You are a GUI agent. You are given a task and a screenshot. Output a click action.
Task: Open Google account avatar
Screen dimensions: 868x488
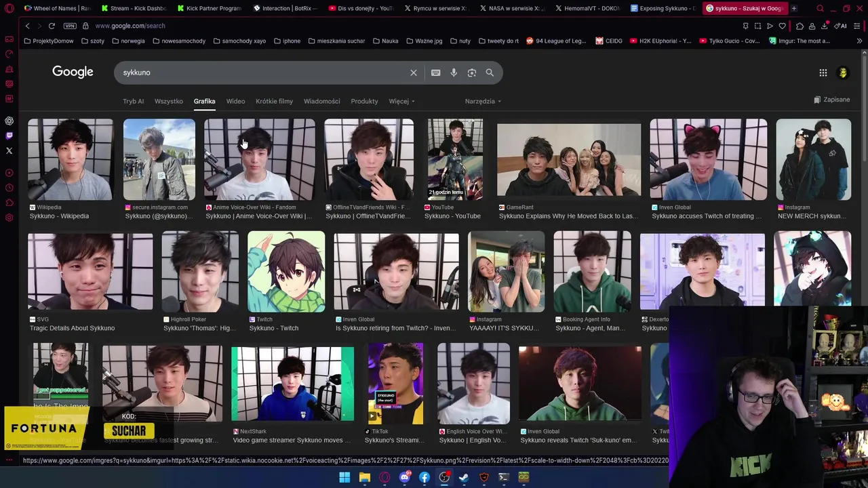[x=843, y=73]
